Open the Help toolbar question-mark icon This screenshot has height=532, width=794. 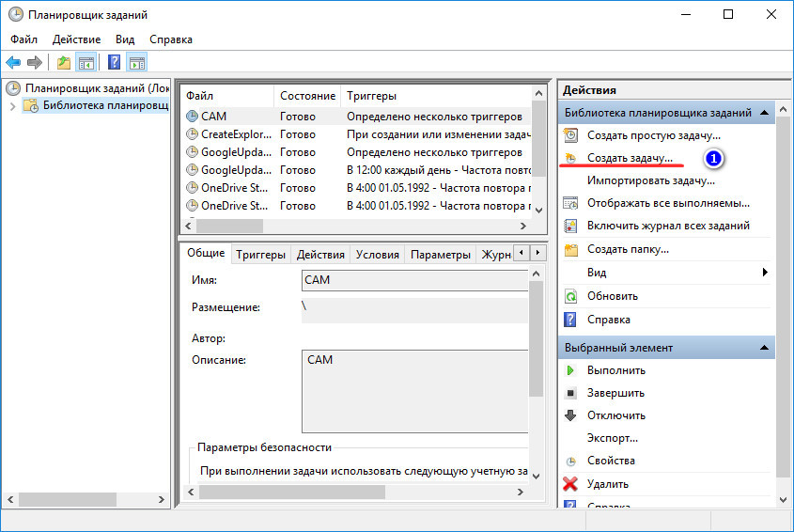pyautogui.click(x=115, y=62)
